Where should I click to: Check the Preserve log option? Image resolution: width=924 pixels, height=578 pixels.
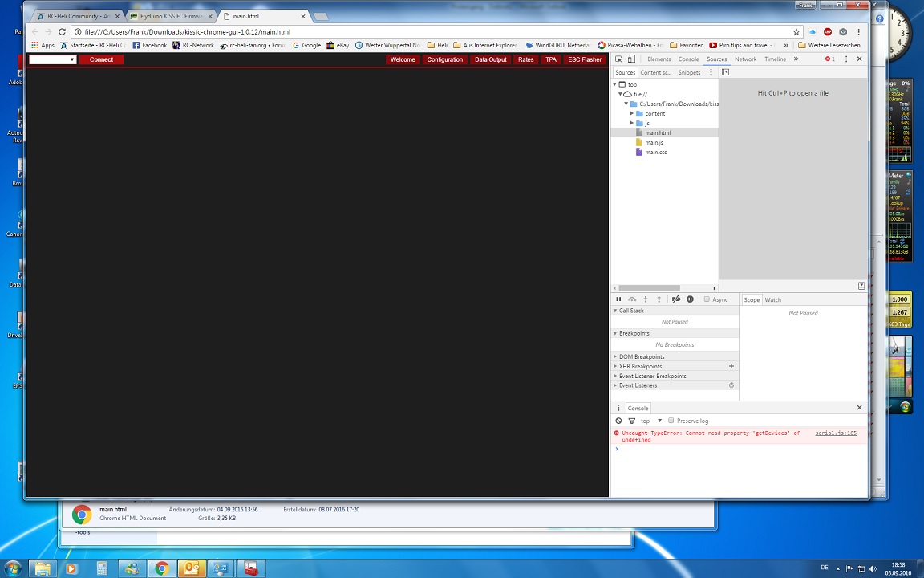(x=671, y=421)
